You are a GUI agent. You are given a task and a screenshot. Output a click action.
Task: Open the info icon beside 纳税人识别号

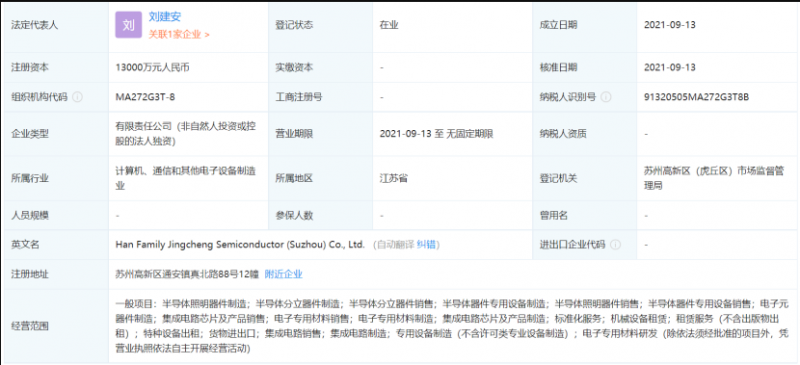pos(606,97)
